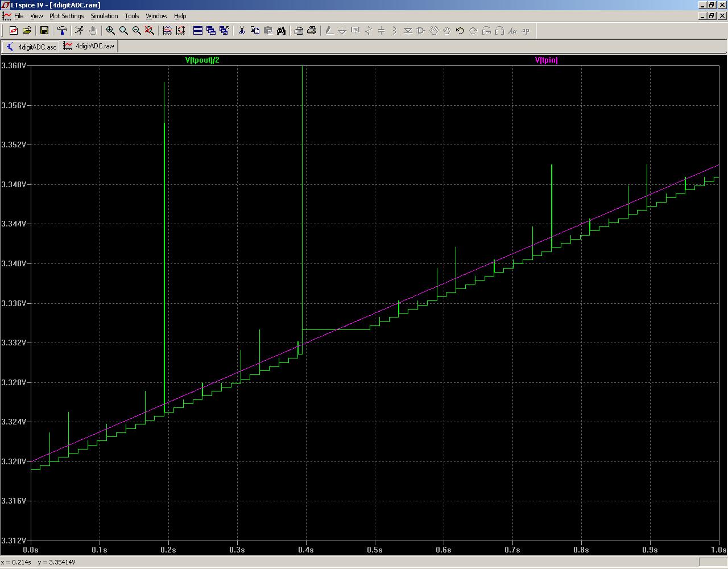Select the Drag closed-hand tool
Image resolution: width=728 pixels, height=569 pixels.
447,31
